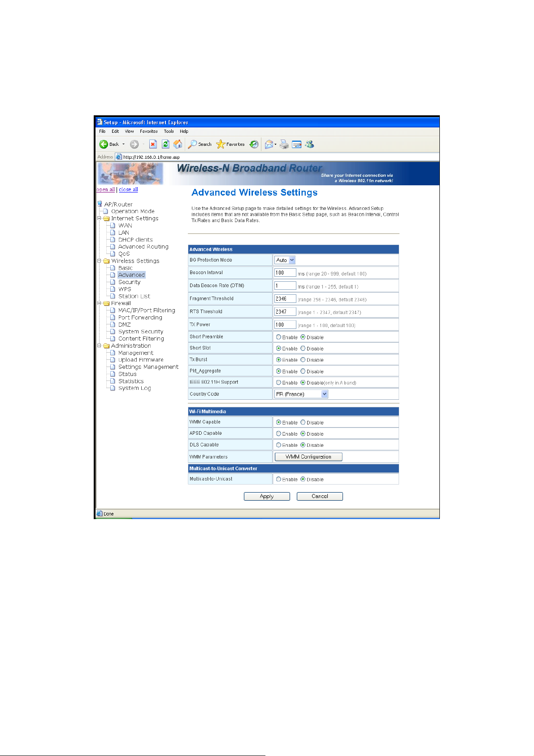This screenshot has height=756, width=534.
Task: Open Upload Firmware in the tree
Action: click(x=141, y=360)
